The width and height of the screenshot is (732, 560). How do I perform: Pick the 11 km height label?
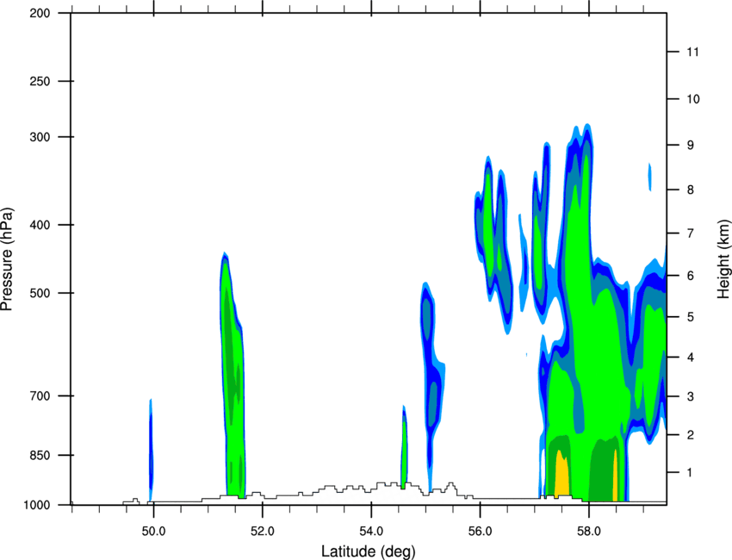coord(693,52)
